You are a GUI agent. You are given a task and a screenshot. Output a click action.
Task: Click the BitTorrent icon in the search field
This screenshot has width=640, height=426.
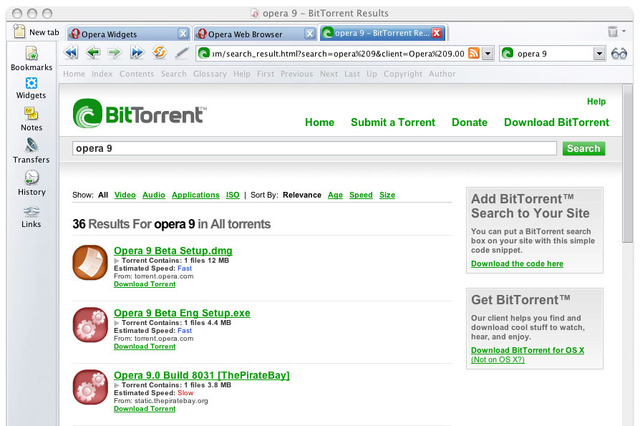[x=507, y=53]
